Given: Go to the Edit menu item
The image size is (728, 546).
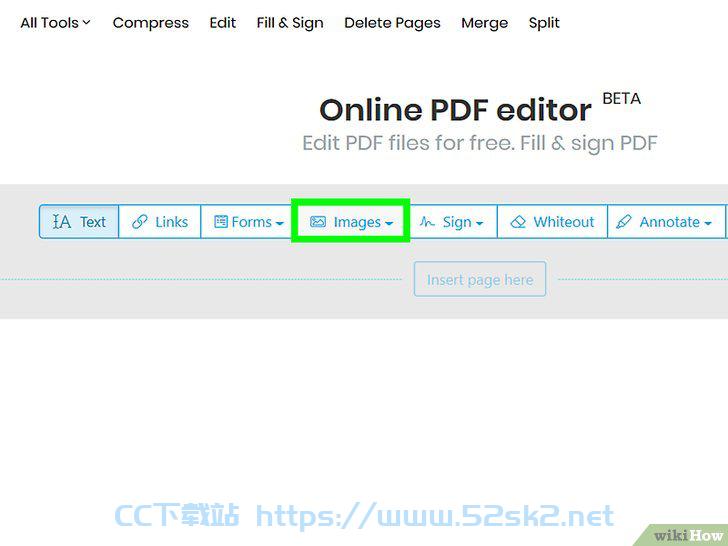Looking at the screenshot, I should pyautogui.click(x=222, y=23).
